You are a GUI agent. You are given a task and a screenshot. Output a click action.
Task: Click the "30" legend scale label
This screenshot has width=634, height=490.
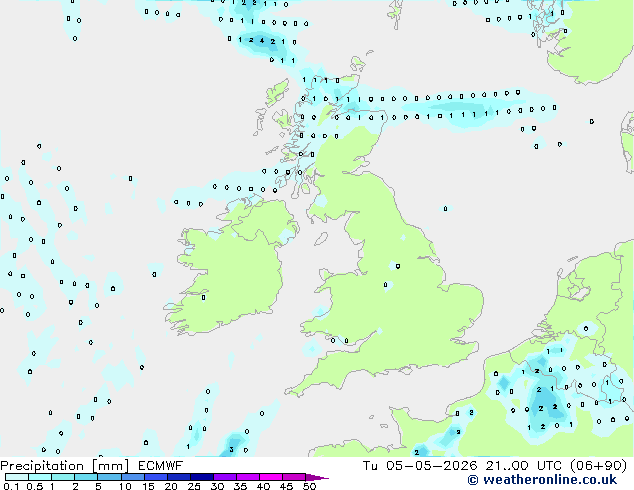[217, 486]
